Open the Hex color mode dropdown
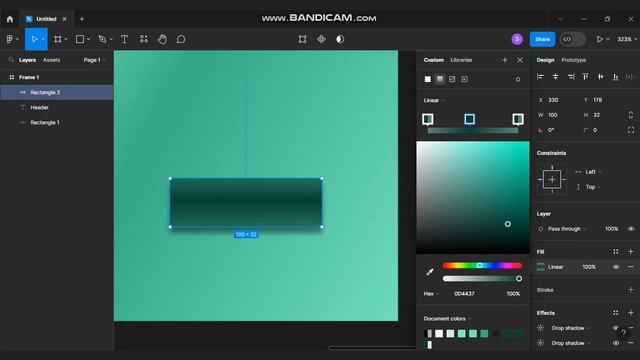This screenshot has height=360, width=640. click(x=431, y=293)
